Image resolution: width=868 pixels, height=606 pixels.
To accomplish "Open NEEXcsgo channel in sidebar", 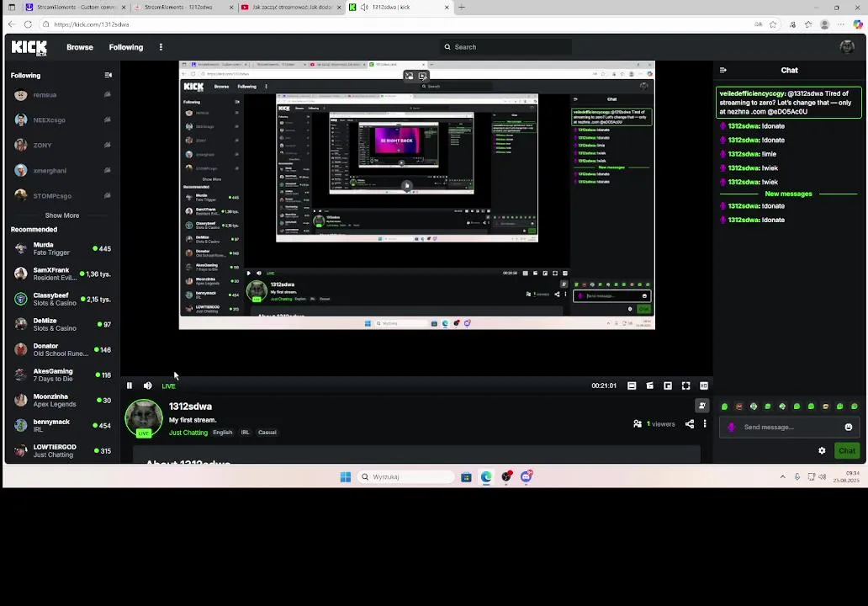I will pyautogui.click(x=61, y=120).
